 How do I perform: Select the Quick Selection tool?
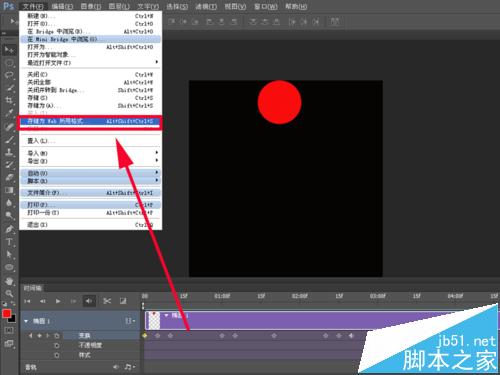[x=9, y=88]
